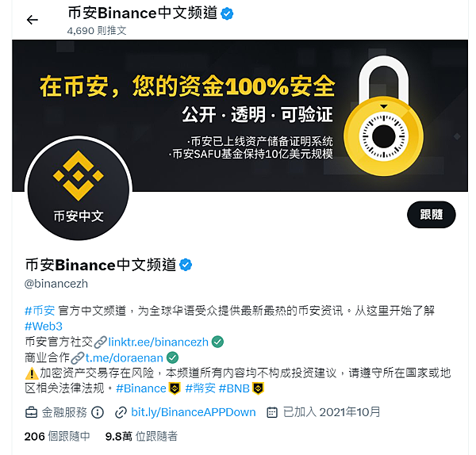Click the briefcase category icon
Viewport: 476px width, 455px height.
coord(31,412)
